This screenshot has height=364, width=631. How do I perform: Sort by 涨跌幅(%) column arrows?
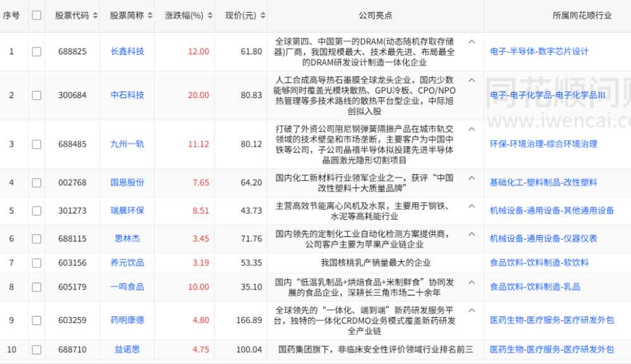[210, 16]
